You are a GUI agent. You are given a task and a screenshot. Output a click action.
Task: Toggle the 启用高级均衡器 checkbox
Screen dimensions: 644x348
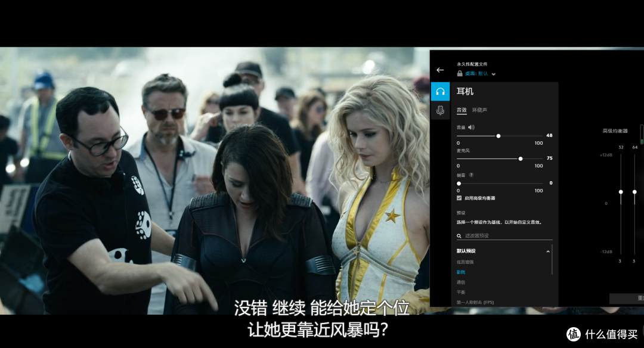pos(459,198)
